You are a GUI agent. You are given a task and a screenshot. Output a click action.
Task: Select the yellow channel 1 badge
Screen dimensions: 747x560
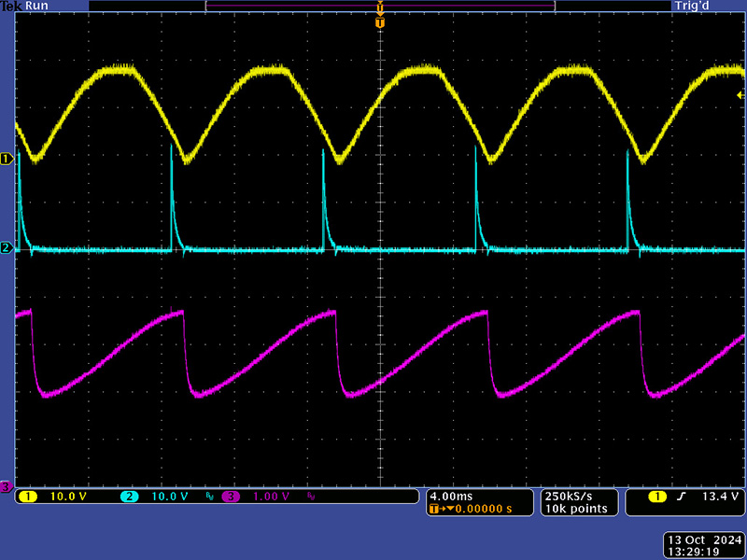click(x=28, y=497)
